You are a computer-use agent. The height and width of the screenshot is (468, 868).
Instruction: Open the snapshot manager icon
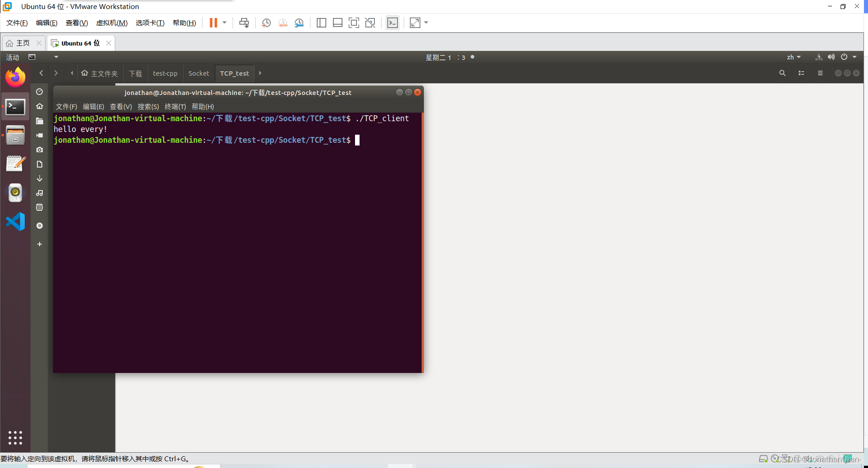click(299, 23)
